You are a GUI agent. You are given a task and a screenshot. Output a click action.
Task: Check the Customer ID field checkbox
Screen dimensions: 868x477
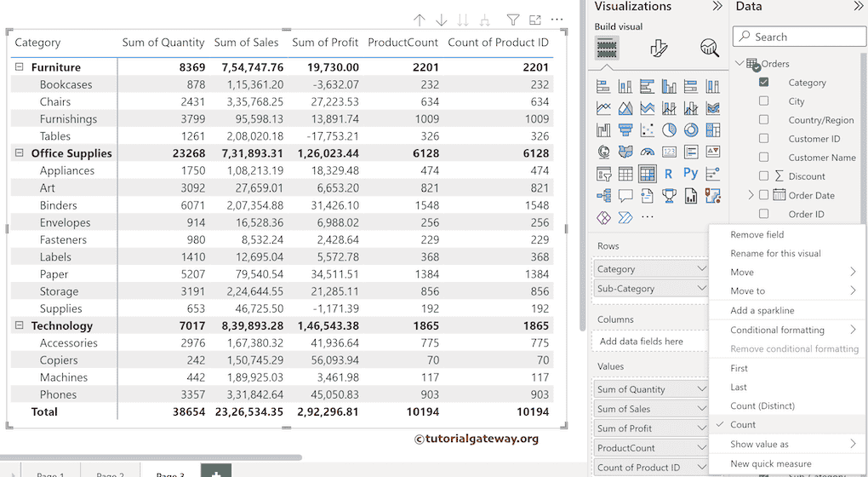click(x=764, y=139)
